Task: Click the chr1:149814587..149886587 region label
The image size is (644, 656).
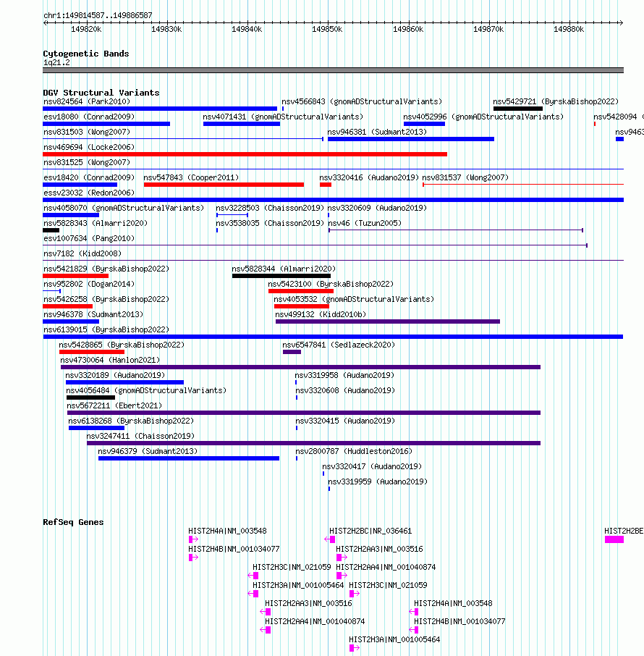Action: [98, 15]
